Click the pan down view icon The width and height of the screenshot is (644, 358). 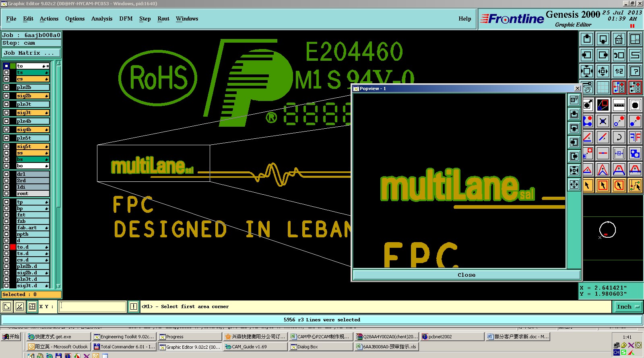click(603, 39)
